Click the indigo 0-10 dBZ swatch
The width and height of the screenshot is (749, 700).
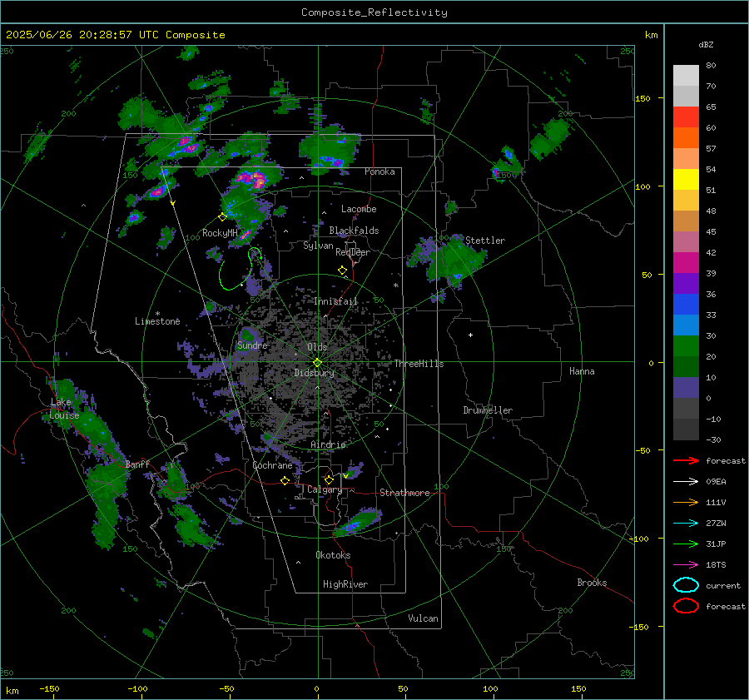(x=686, y=388)
